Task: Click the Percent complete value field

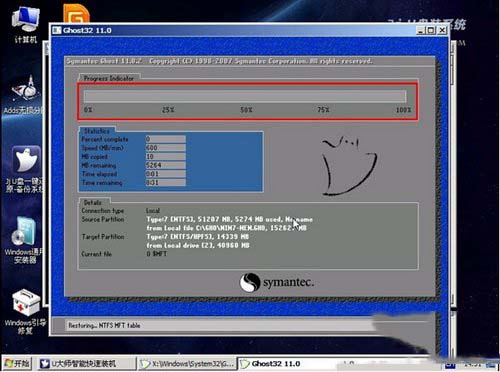Action: pos(165,139)
